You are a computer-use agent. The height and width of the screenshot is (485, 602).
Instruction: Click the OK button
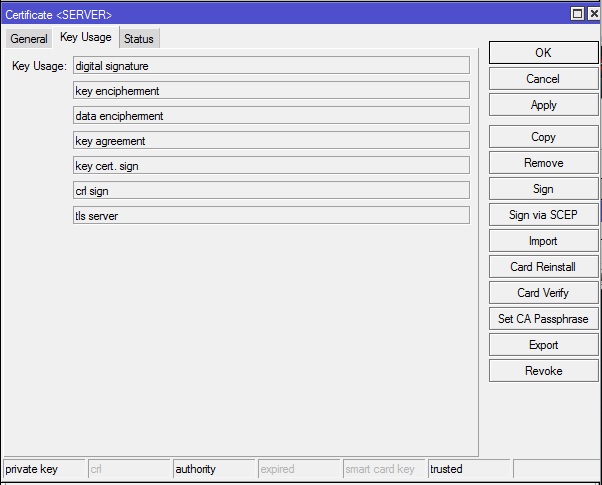(543, 53)
